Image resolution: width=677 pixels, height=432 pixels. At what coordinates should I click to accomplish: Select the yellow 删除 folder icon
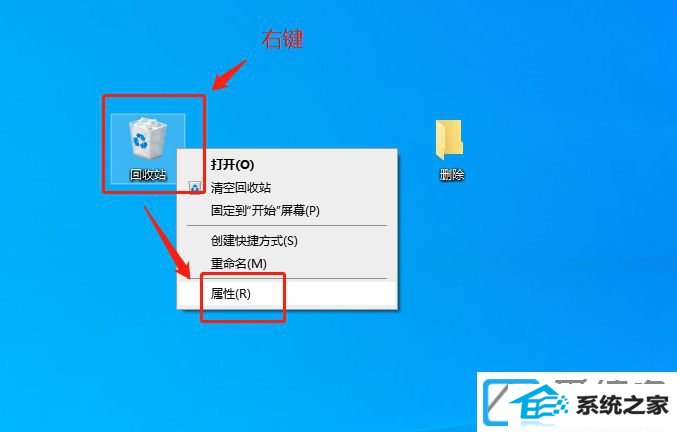449,139
